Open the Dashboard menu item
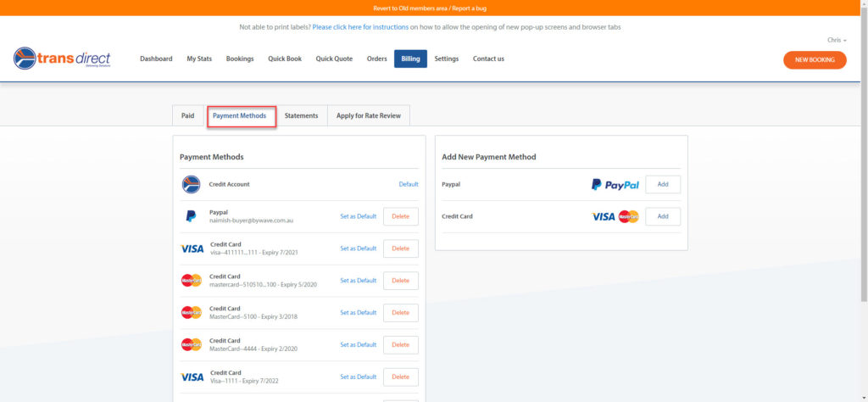 (156, 59)
